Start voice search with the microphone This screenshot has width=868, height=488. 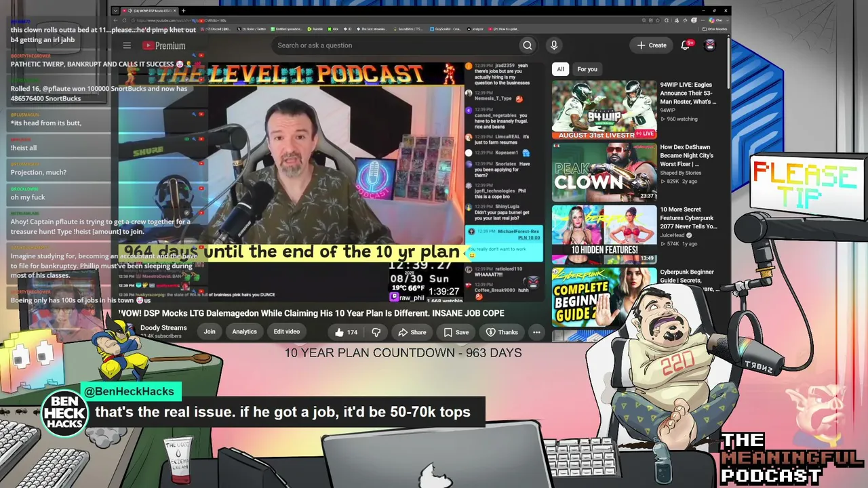point(554,45)
